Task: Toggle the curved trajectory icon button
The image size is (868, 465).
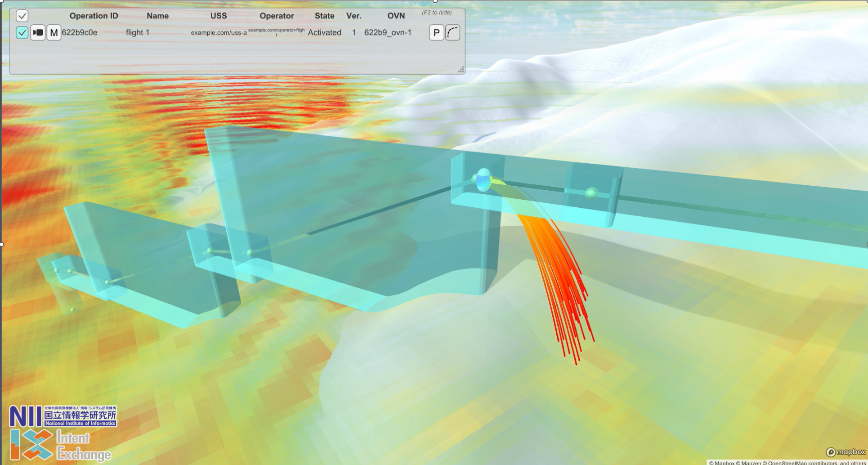Action: [453, 33]
